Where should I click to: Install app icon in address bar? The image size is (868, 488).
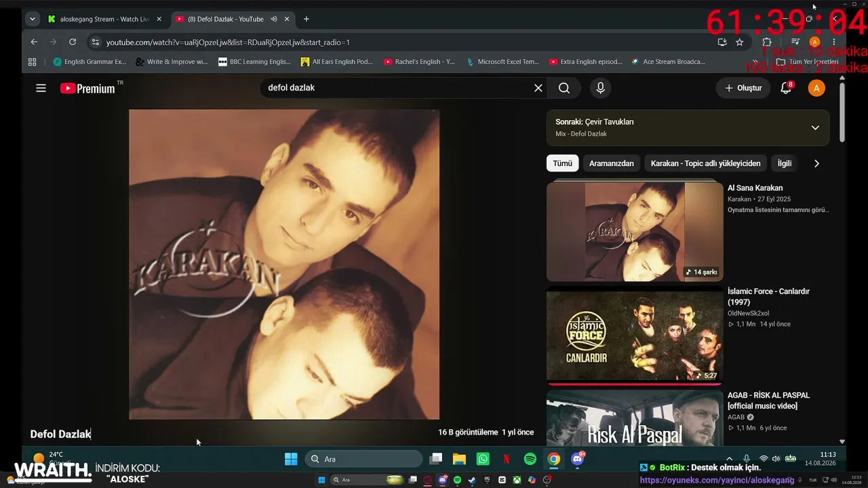coord(722,42)
